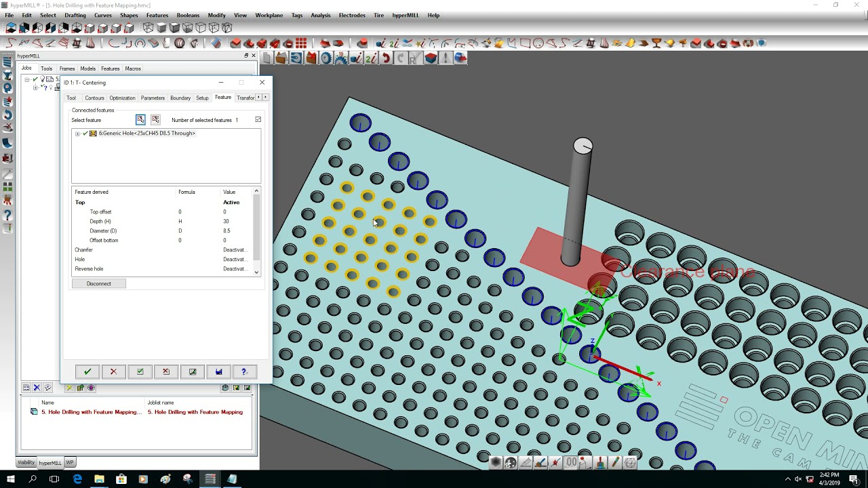This screenshot has height=488, width=868.
Task: Open the Electrodes menu
Action: point(352,15)
